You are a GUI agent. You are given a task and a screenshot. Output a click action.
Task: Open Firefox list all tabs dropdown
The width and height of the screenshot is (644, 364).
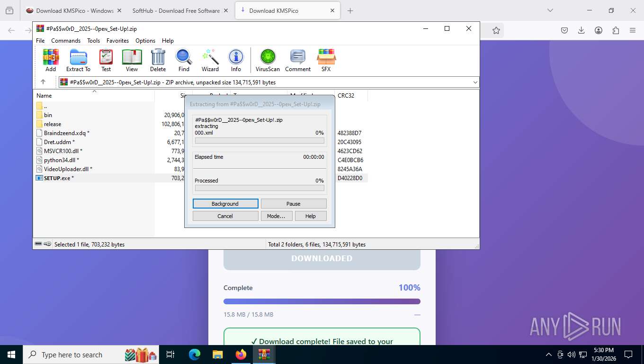coord(550,10)
